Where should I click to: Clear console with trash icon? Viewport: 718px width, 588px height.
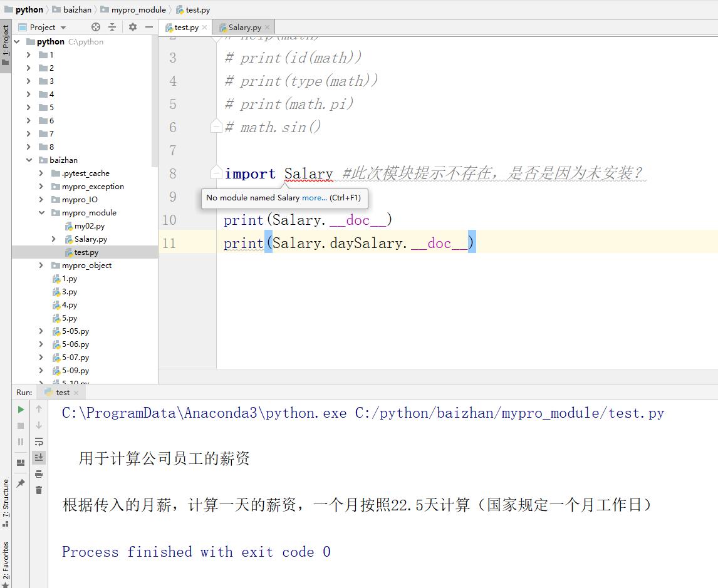(39, 490)
